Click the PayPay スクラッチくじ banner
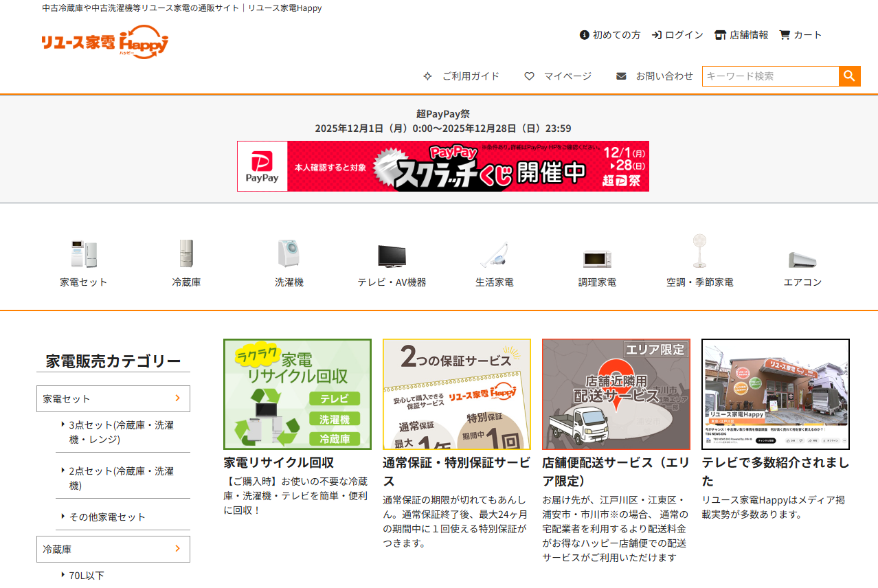Screen dimensions: 878x588 pos(443,166)
